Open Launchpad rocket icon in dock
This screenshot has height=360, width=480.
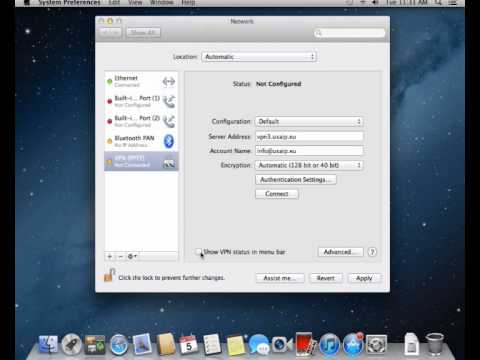71,344
